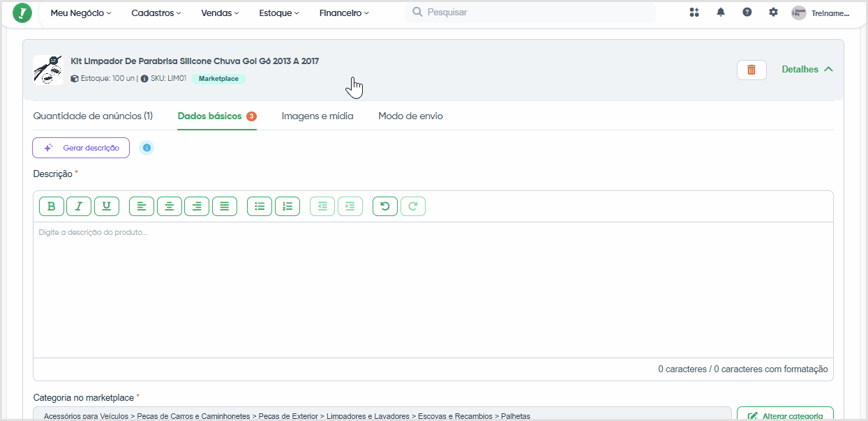Click the info icon next to Gerar descrição

pos(147,148)
